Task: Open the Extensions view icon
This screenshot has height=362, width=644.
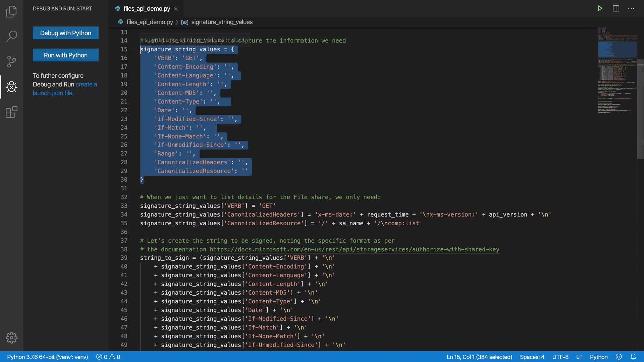Action: tap(11, 112)
